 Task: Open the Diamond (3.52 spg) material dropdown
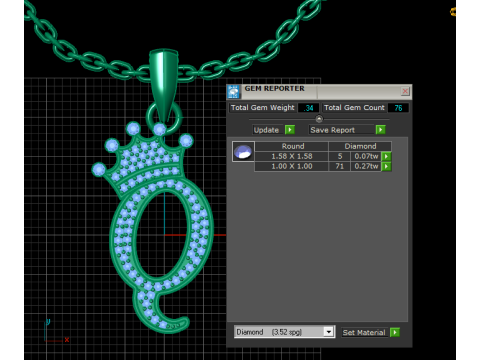329,332
